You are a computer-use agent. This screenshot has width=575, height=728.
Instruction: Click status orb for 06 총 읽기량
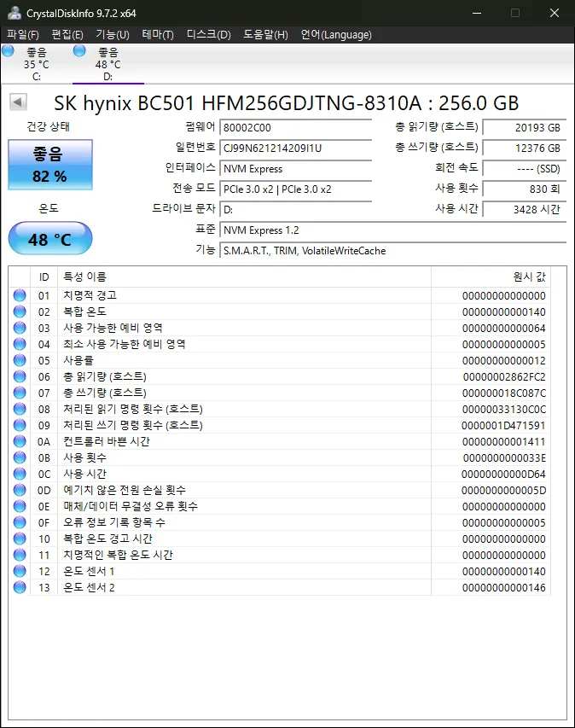pos(20,376)
